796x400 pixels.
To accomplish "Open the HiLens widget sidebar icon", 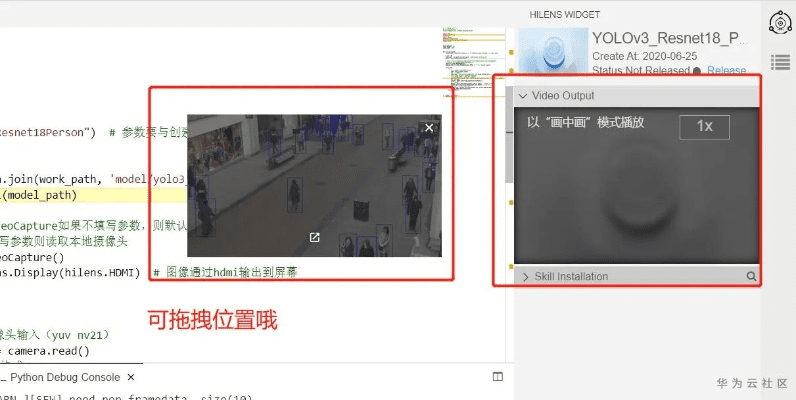I will tap(780, 23).
